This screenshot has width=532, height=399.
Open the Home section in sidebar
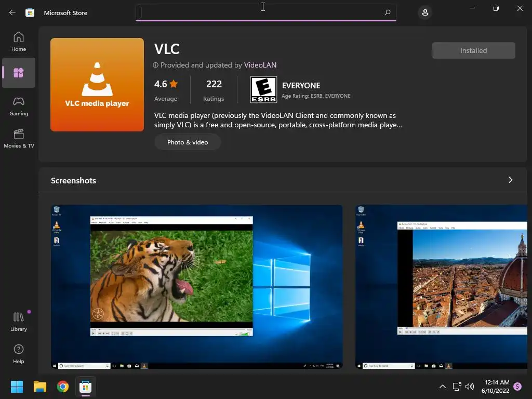(x=19, y=42)
